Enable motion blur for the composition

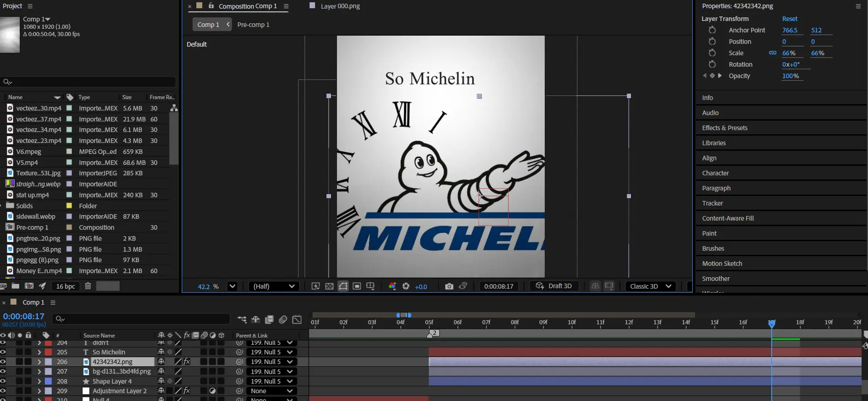283,320
